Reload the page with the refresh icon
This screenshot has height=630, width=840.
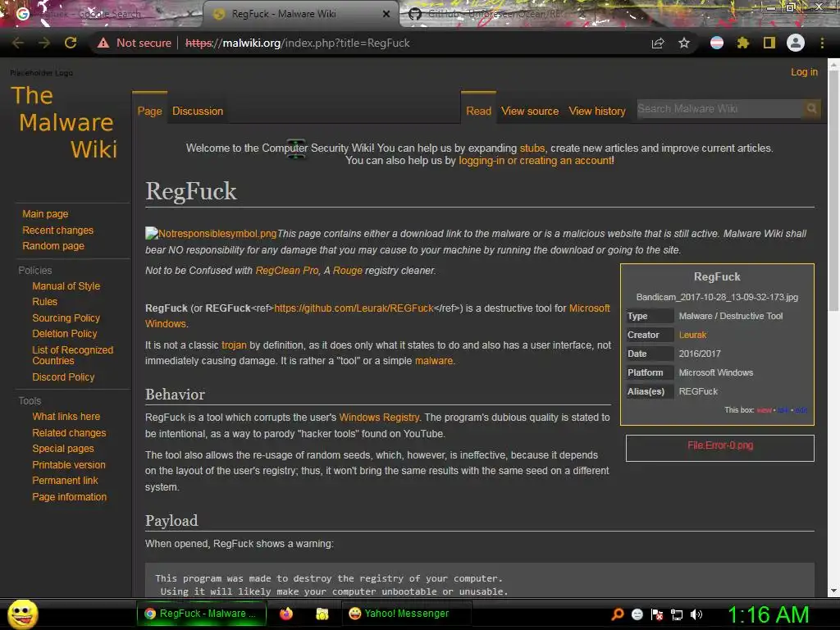[71, 43]
